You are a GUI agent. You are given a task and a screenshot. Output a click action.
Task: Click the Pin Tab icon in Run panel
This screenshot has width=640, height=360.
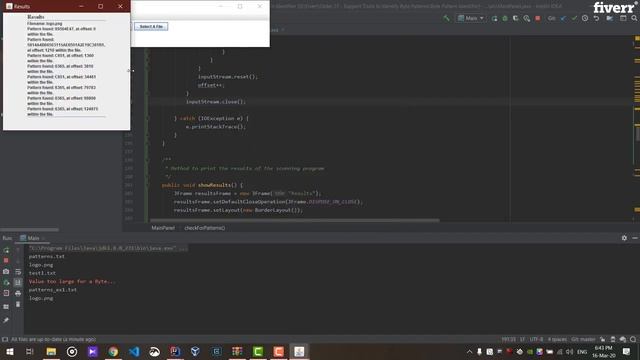click(x=6, y=320)
